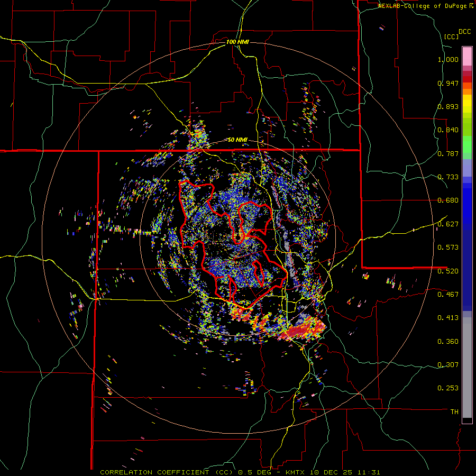The image size is (476, 476).
Task: Click the 100 NMI range ring label
Action: pyautogui.click(x=237, y=42)
